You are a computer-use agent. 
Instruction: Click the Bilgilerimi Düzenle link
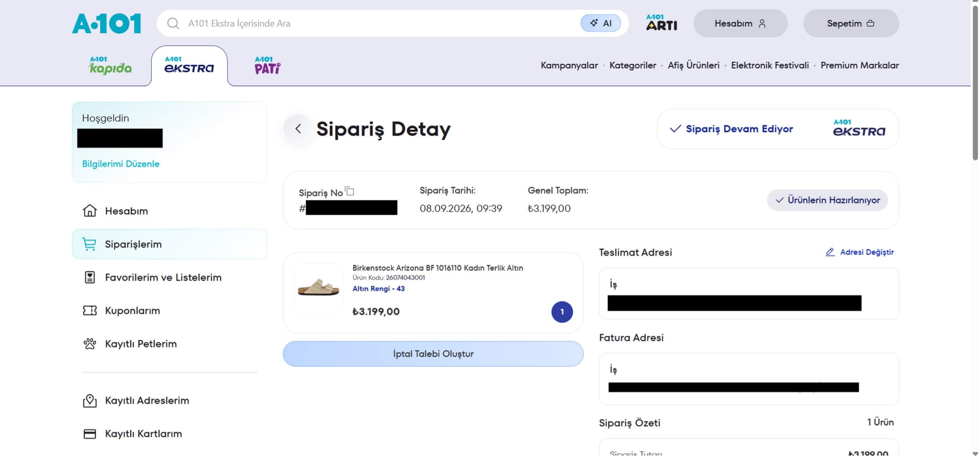point(121,164)
